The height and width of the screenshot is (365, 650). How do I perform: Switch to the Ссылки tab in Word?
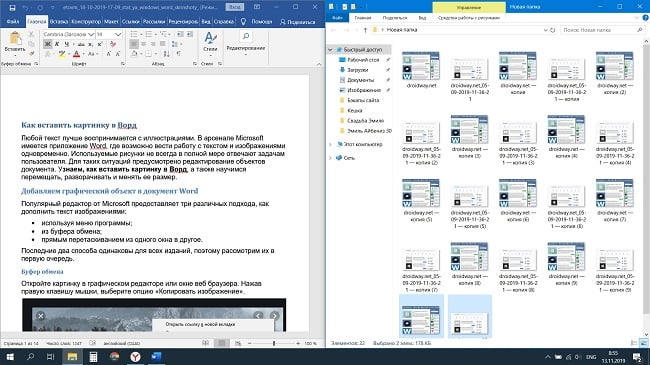131,22
